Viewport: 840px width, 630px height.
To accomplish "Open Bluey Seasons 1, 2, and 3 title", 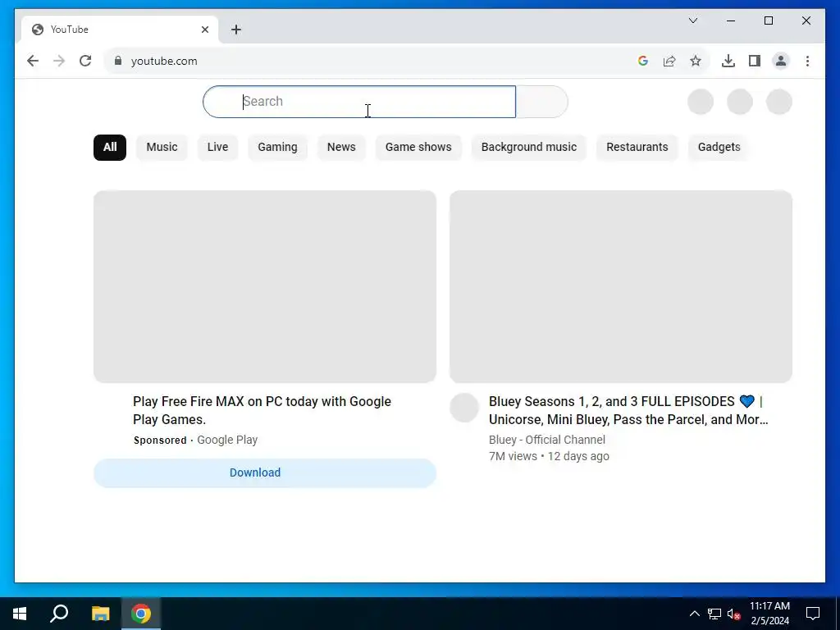I will point(628,410).
